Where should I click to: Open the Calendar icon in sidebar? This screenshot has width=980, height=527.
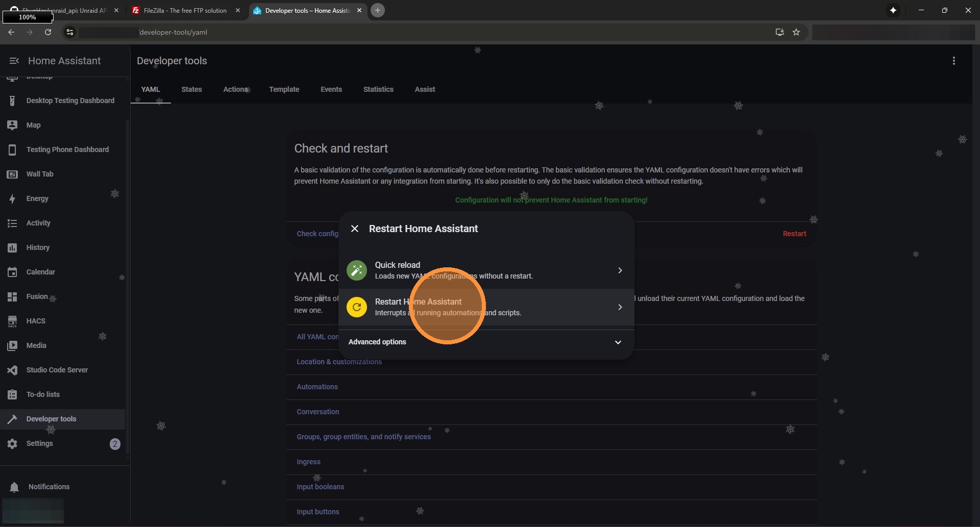12,272
